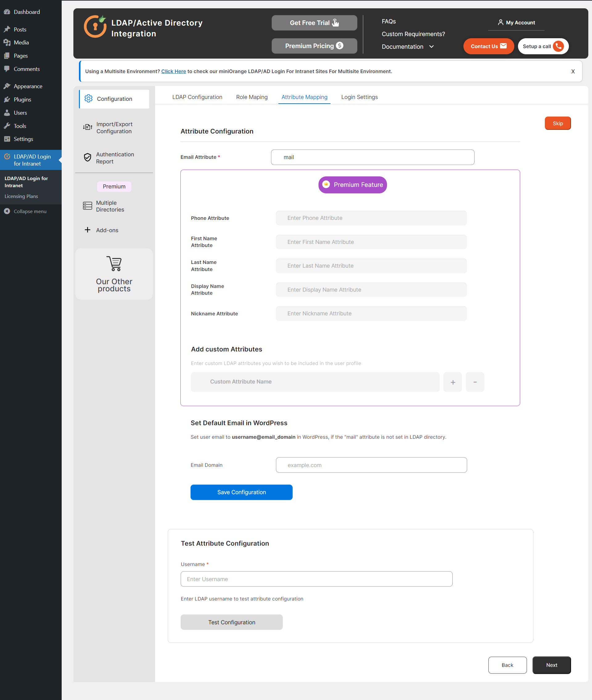This screenshot has width=592, height=700.
Task: Open Multiple Directories server icon
Action: pos(88,206)
